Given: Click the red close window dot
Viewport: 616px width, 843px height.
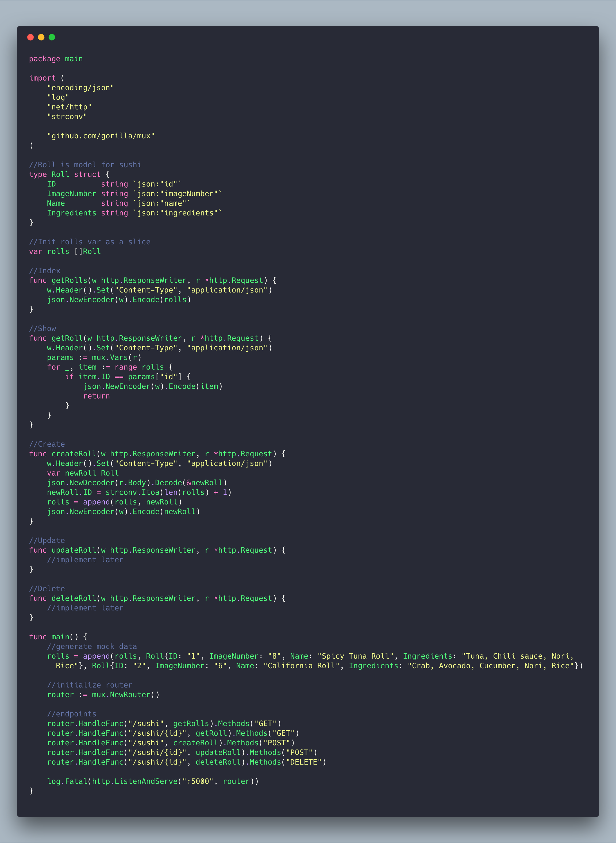Looking at the screenshot, I should 30,37.
